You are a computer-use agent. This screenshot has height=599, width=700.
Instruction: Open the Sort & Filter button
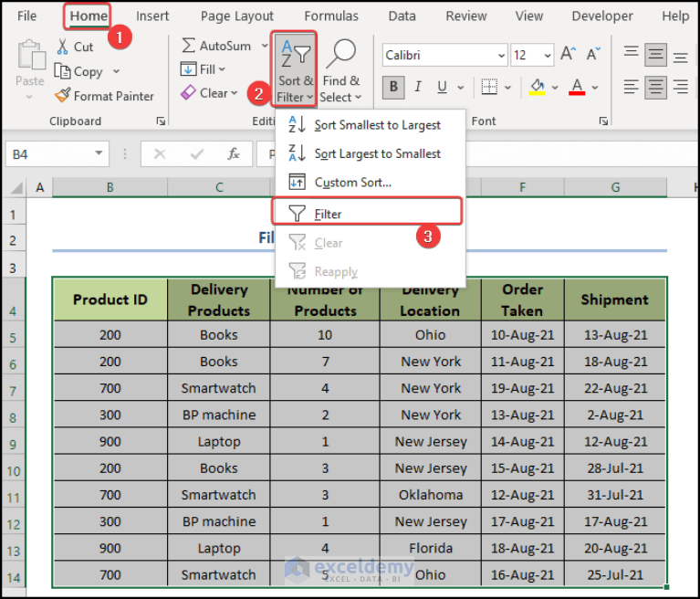pyautogui.click(x=294, y=69)
